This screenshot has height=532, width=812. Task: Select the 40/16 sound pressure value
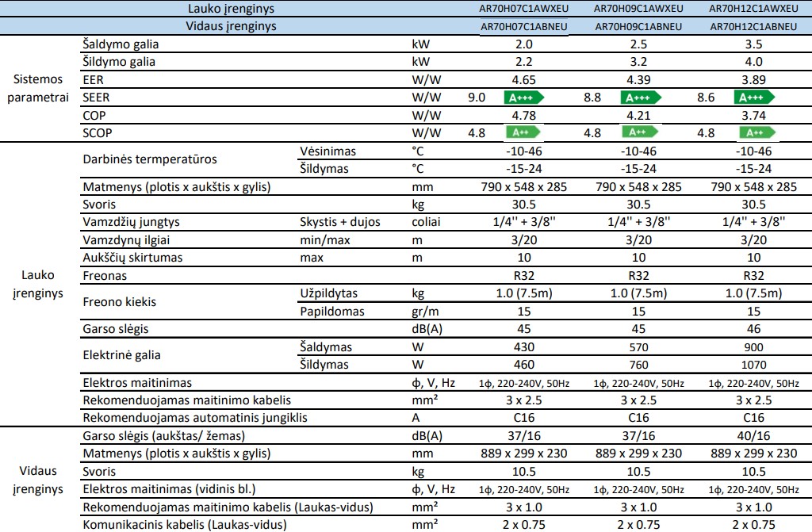coord(753,435)
